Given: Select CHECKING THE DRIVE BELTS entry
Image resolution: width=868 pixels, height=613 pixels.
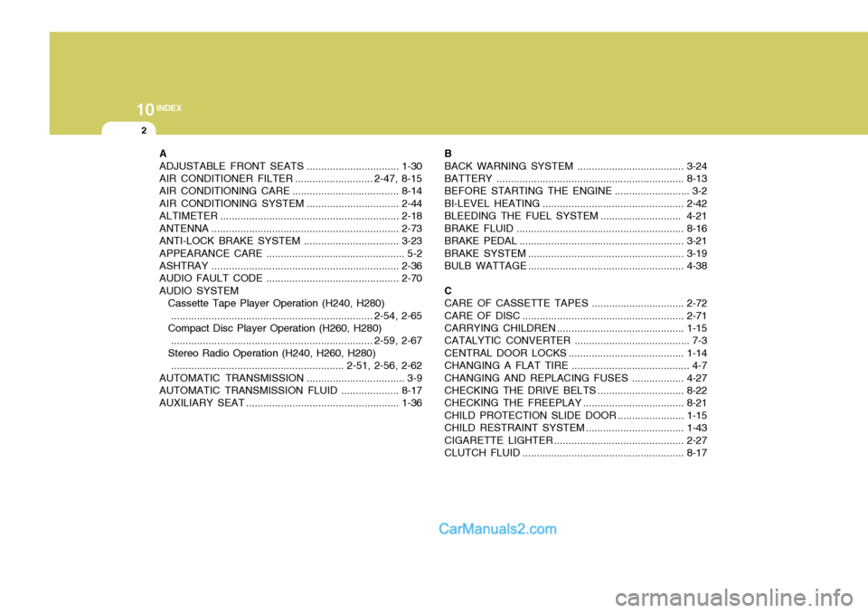Looking at the screenshot, I should (x=576, y=391).
